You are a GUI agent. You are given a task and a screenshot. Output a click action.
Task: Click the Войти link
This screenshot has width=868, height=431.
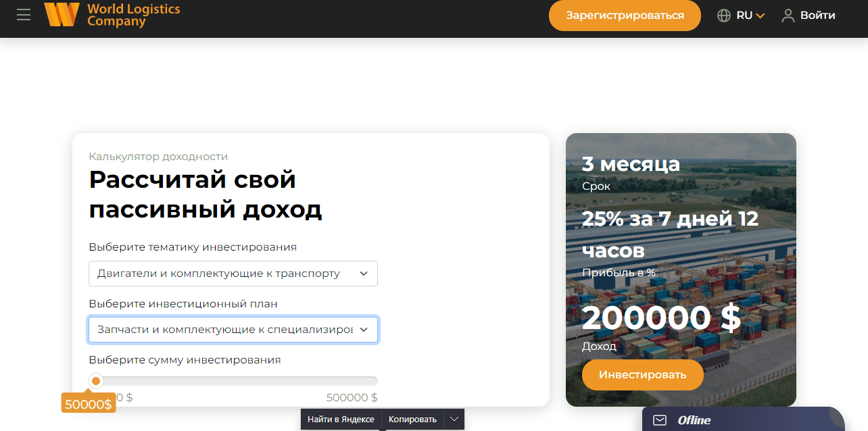[817, 15]
